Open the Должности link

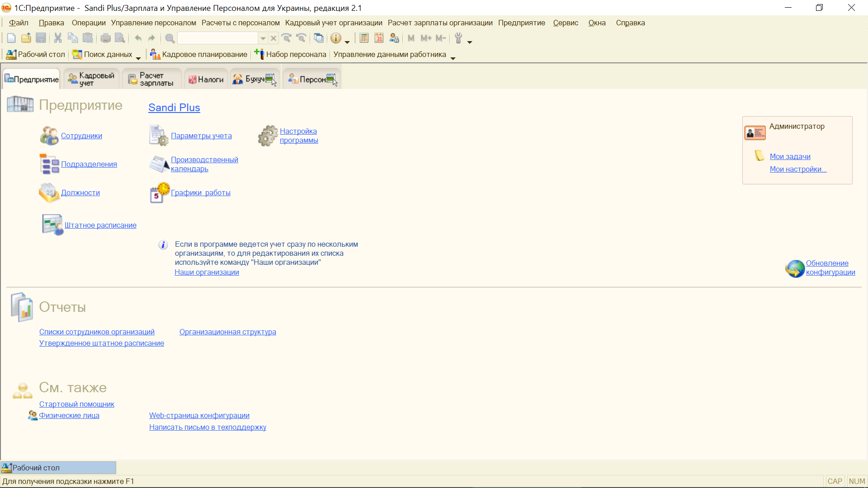(80, 192)
